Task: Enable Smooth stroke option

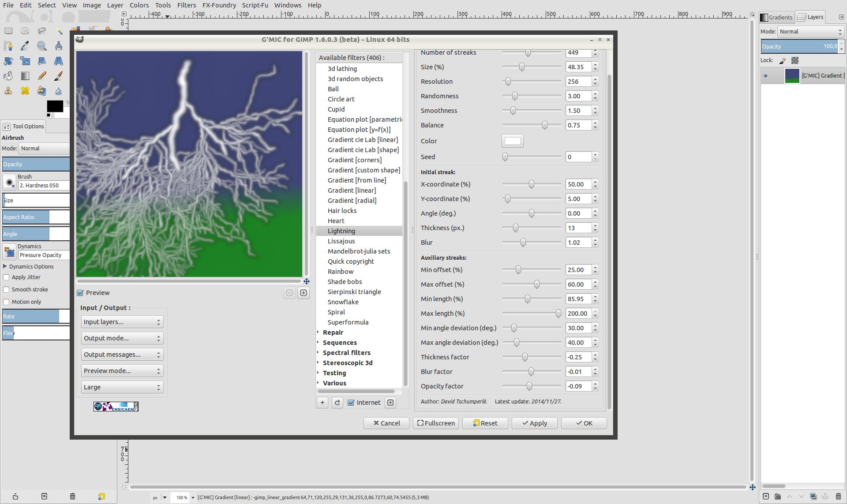Action: pyautogui.click(x=6, y=290)
